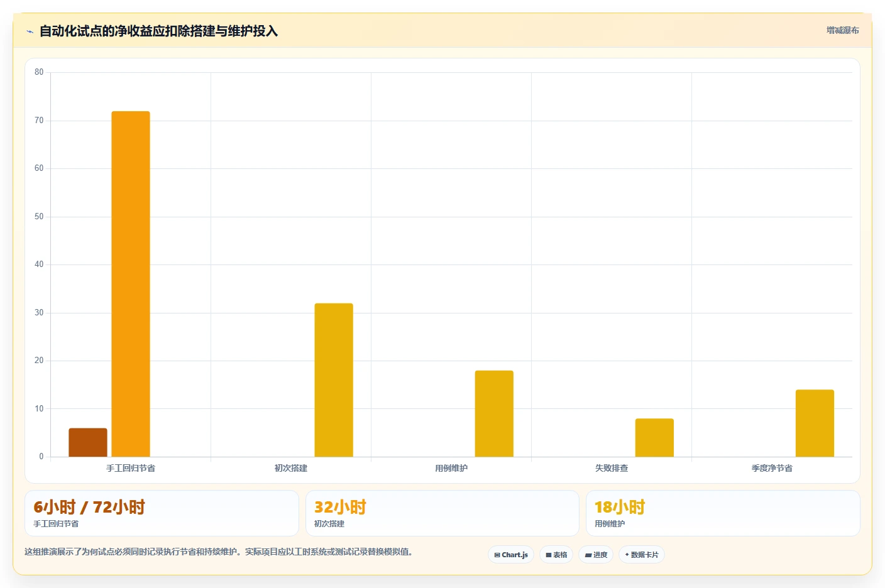Screen dimensions: 885x588
Task: Open the 18小时 stat card
Action: click(723, 513)
